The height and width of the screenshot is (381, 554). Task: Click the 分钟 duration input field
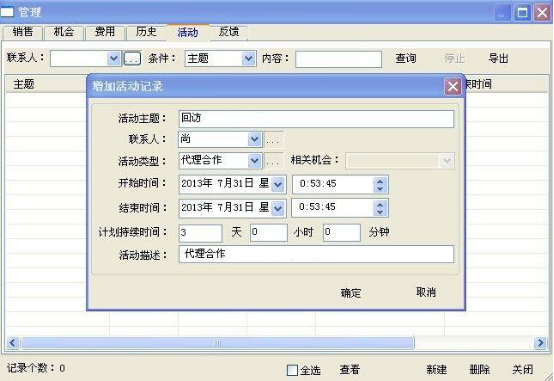[x=342, y=233]
